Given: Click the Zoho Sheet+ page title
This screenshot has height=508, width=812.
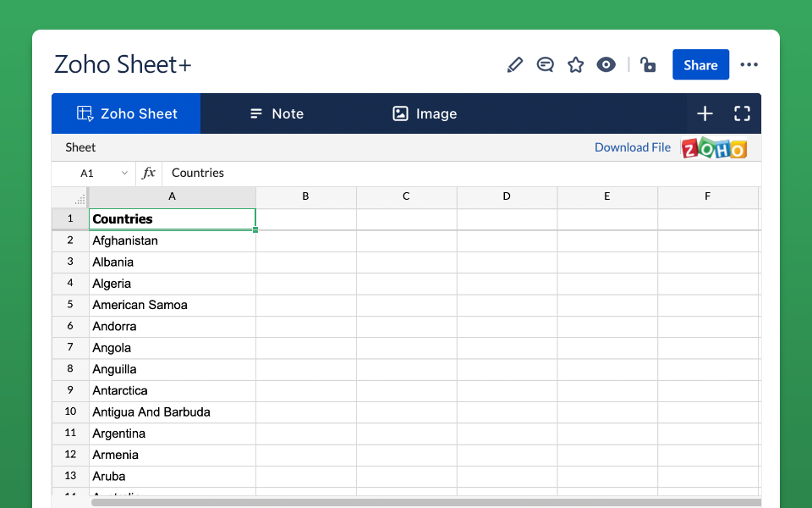Looking at the screenshot, I should coord(123,65).
